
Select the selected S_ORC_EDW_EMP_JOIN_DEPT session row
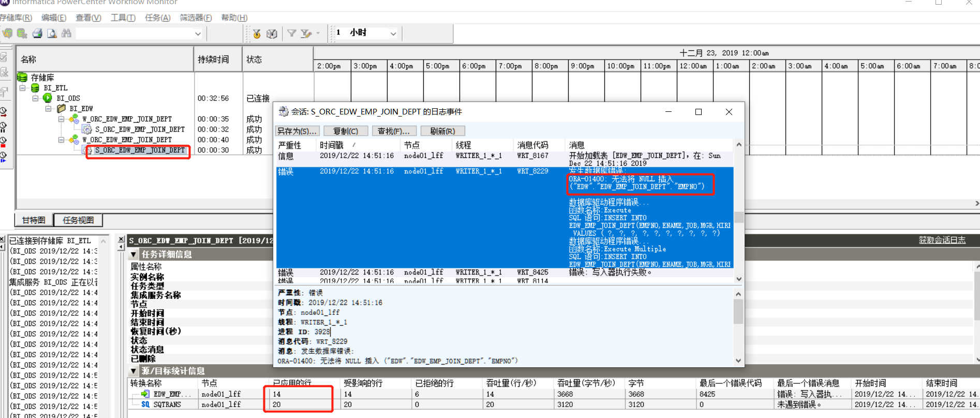point(140,150)
